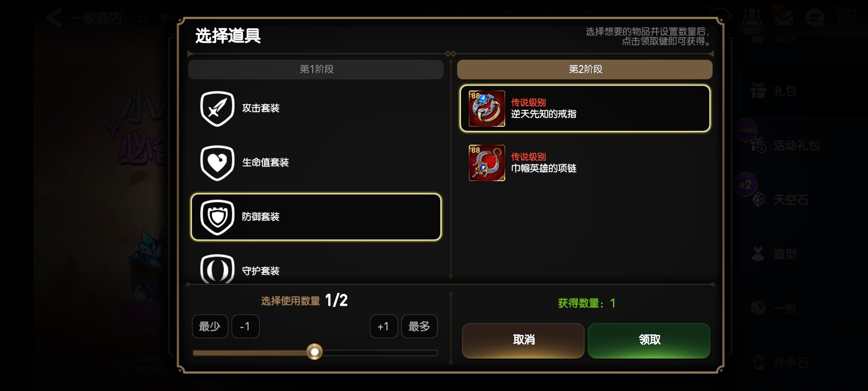This screenshot has width=868, height=391.
Task: Increase quantity with +1 button
Action: click(x=383, y=326)
